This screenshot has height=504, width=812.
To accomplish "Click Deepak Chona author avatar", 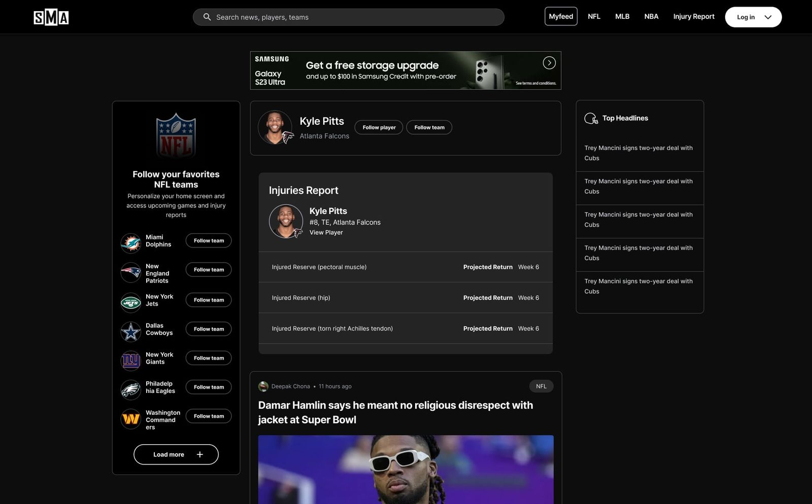I will (263, 386).
